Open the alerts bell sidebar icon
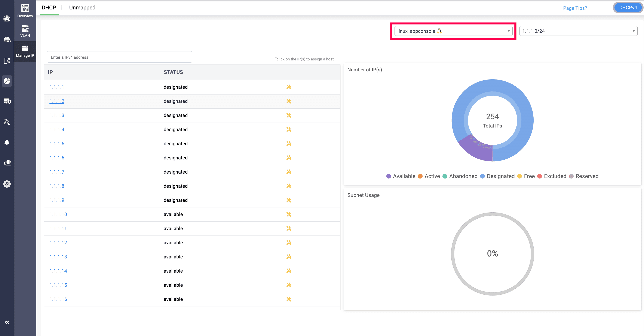 click(7, 142)
